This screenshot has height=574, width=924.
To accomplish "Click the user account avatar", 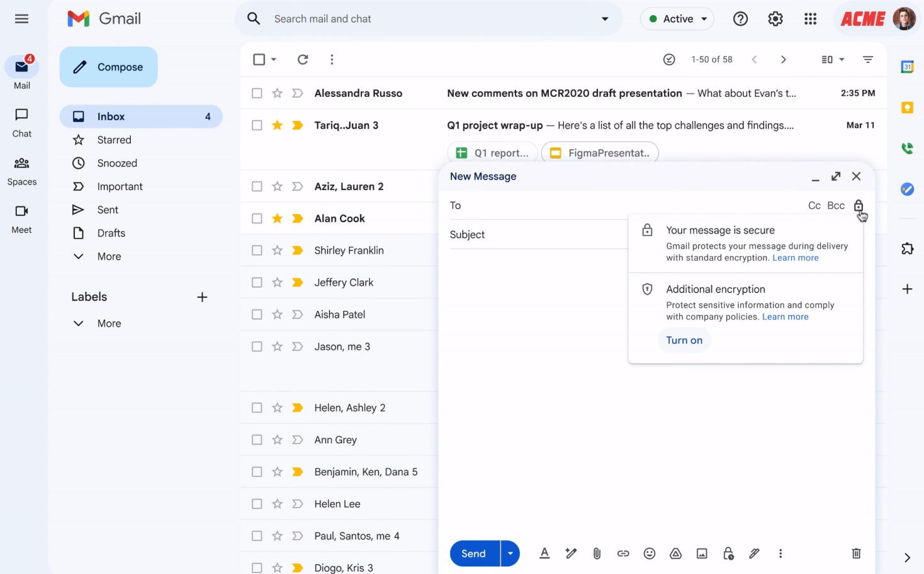I will pos(904,19).
